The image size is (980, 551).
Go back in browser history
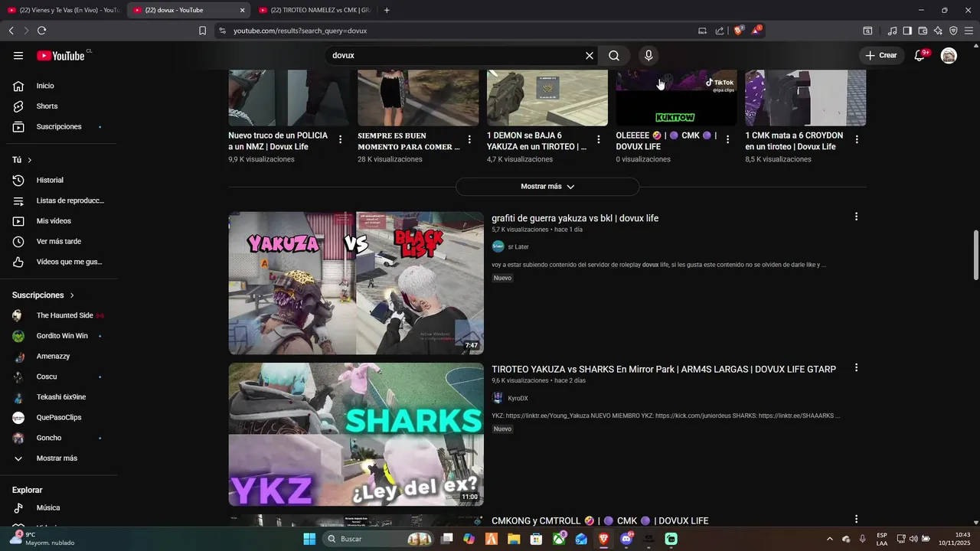[11, 31]
